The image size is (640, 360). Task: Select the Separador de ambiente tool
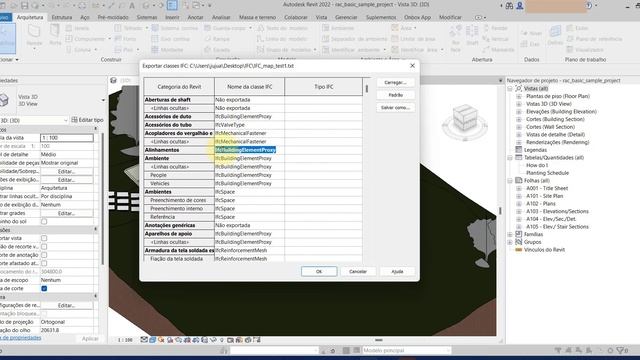[354, 39]
